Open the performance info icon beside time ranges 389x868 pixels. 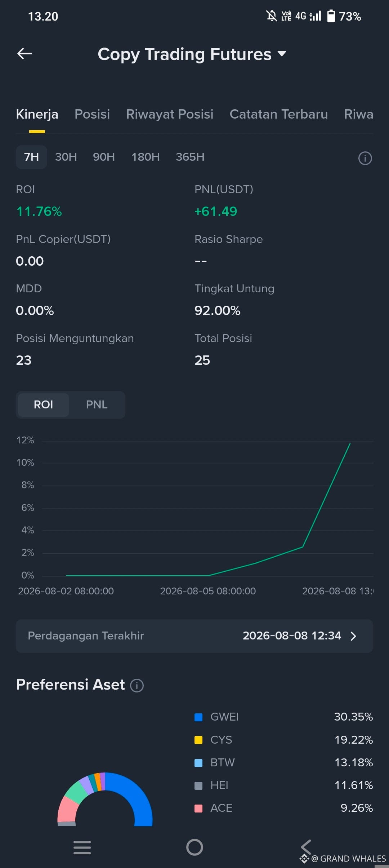click(x=365, y=158)
